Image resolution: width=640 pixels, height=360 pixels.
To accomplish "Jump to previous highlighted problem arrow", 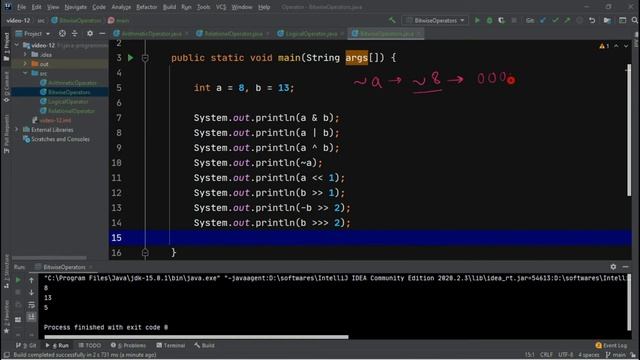I will point(616,46).
